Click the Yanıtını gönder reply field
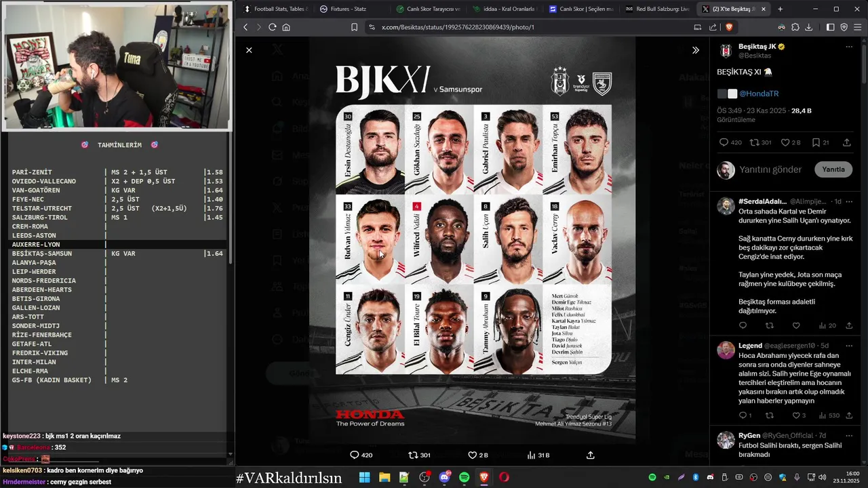868x488 pixels. point(770,169)
